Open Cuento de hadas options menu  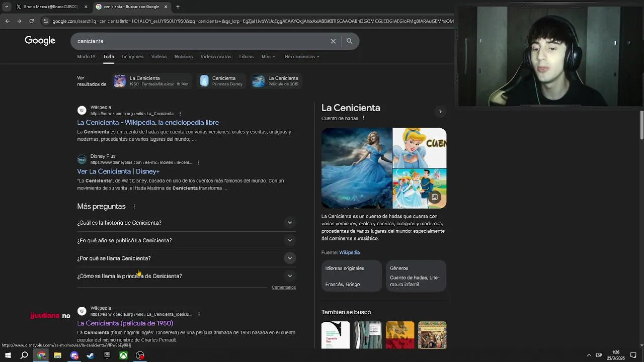coord(363,118)
